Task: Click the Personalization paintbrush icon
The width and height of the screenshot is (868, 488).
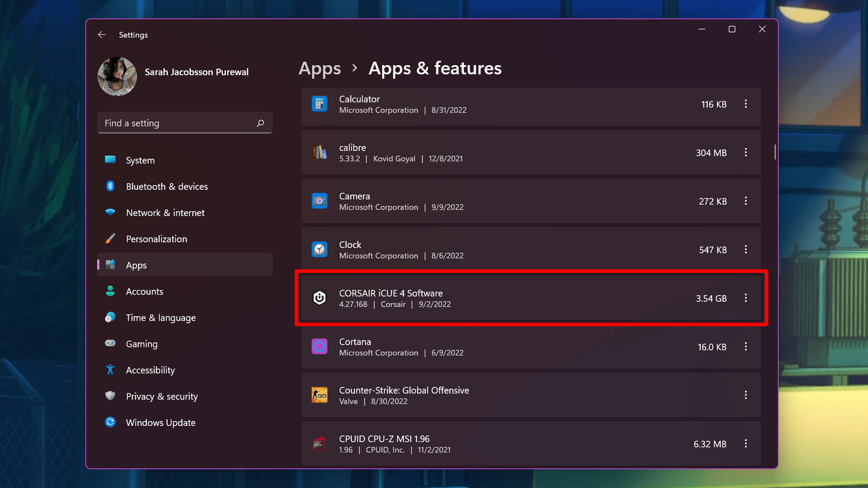Action: pos(110,238)
